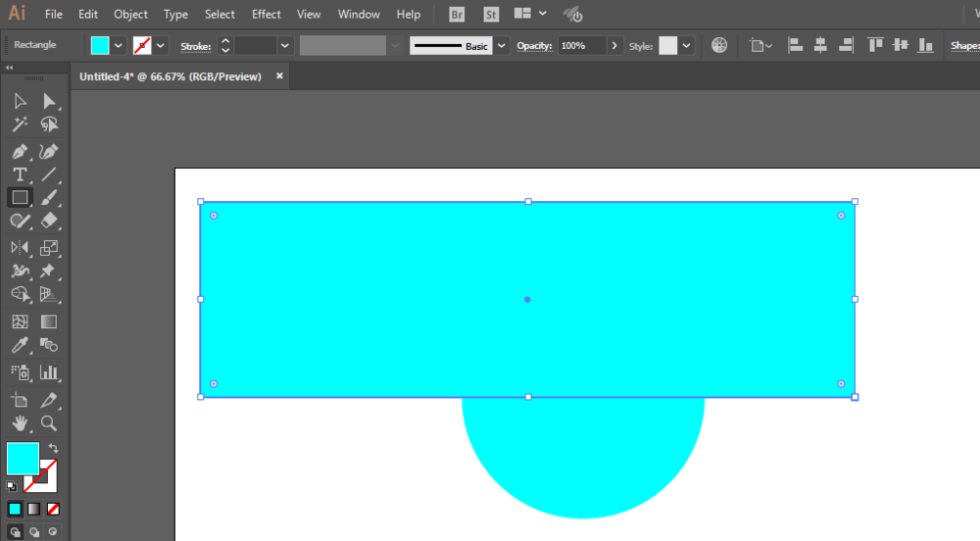
Task: Select the Scale tool
Action: pyautogui.click(x=49, y=248)
